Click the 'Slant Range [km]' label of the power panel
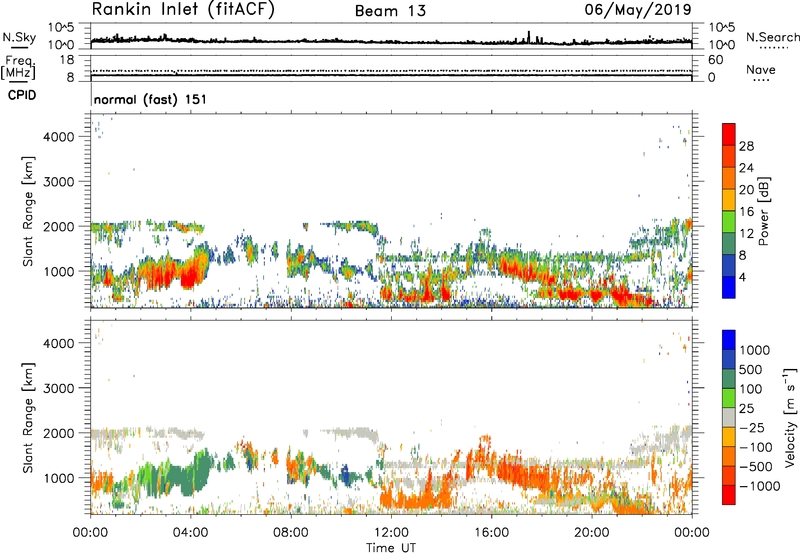This screenshot has height=554, width=800. pyautogui.click(x=28, y=211)
